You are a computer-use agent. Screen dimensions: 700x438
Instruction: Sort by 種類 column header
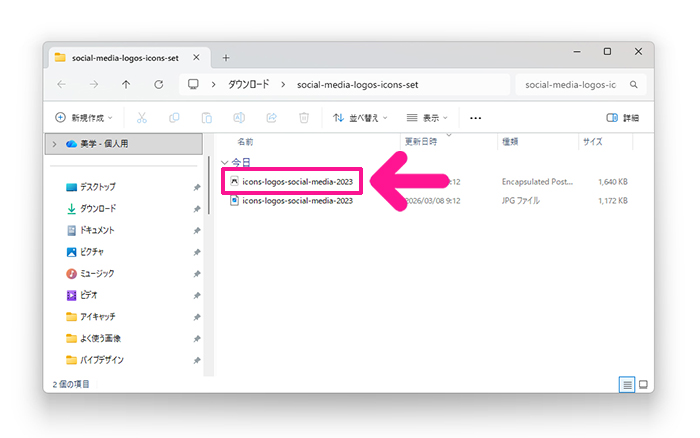point(510,142)
